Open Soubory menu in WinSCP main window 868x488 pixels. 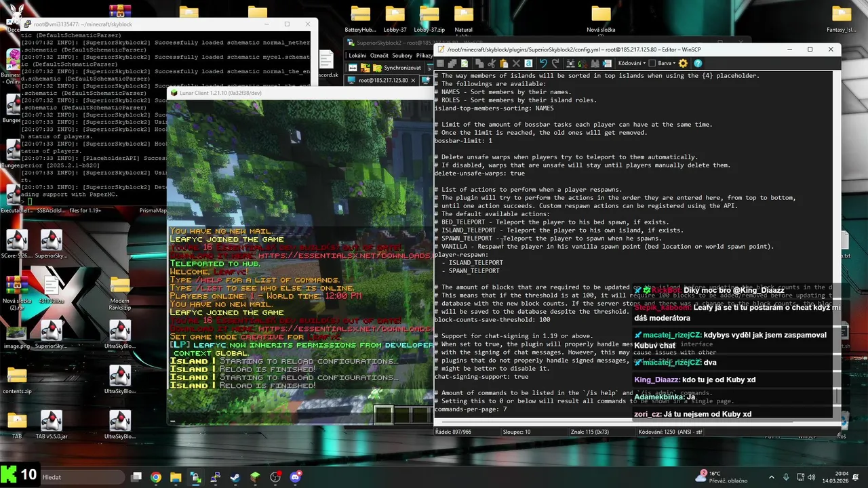tap(402, 56)
